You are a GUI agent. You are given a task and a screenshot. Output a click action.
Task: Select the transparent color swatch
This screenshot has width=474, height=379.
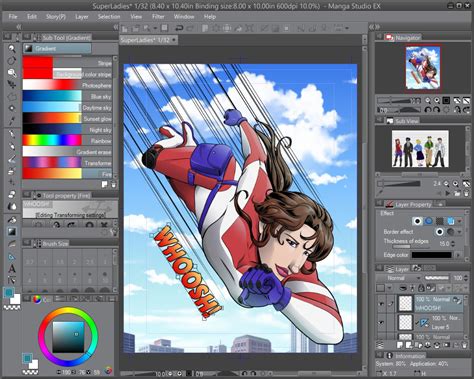[x=12, y=307]
